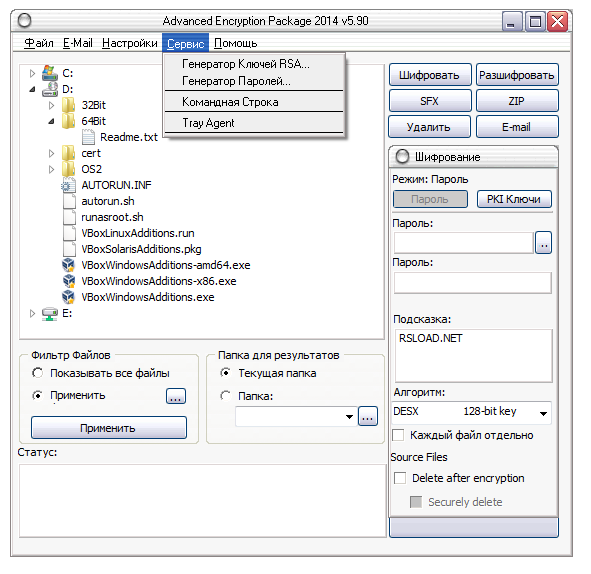Open the DESX algorithm dropdown
This screenshot has width=591, height=574.
[543, 413]
